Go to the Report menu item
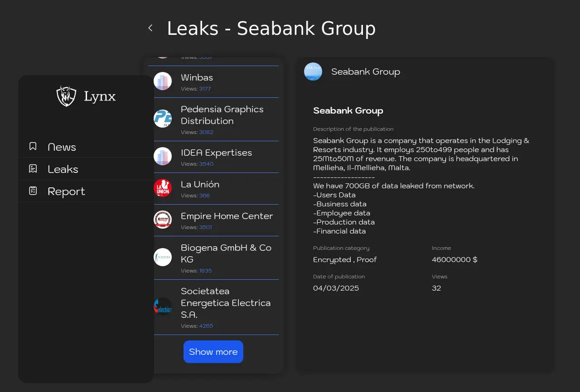580x392 pixels. [66, 191]
